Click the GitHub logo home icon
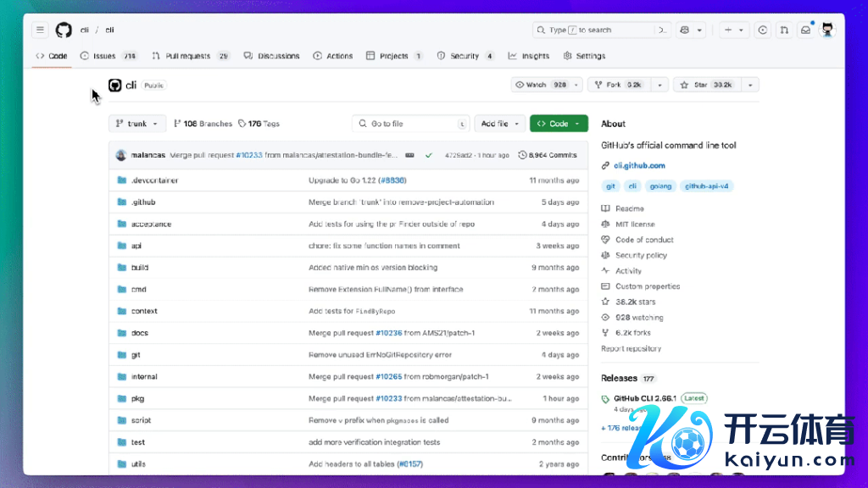 [x=64, y=30]
